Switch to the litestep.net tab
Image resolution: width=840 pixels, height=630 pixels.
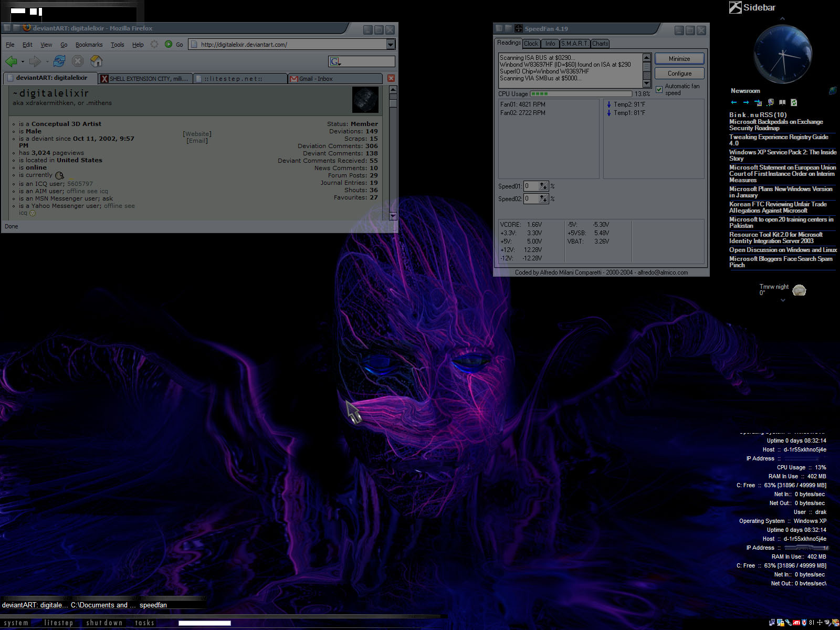pos(240,79)
